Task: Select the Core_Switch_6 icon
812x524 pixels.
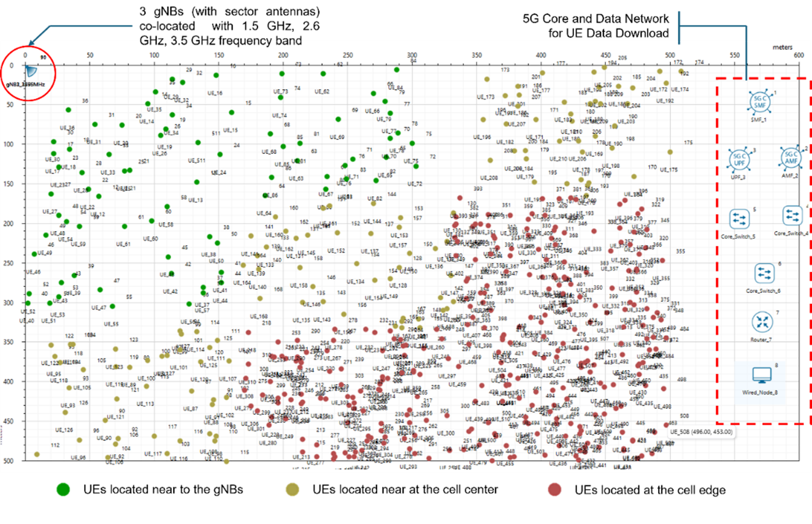Action: [764, 273]
